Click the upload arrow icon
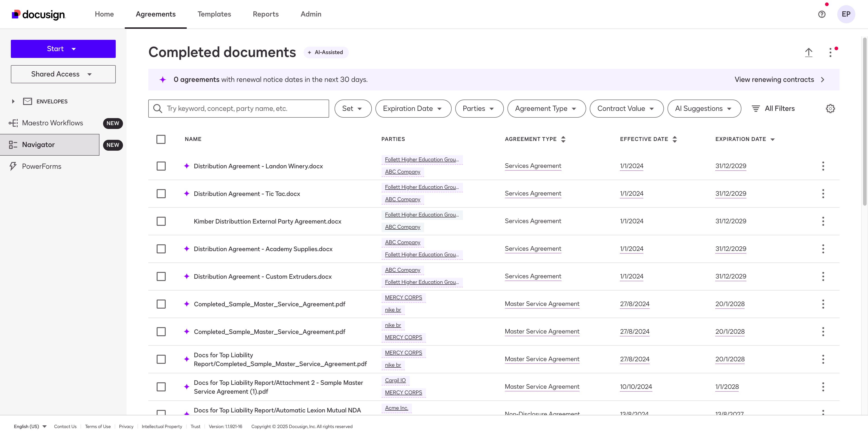Viewport: 868px width, 438px height. coord(808,52)
